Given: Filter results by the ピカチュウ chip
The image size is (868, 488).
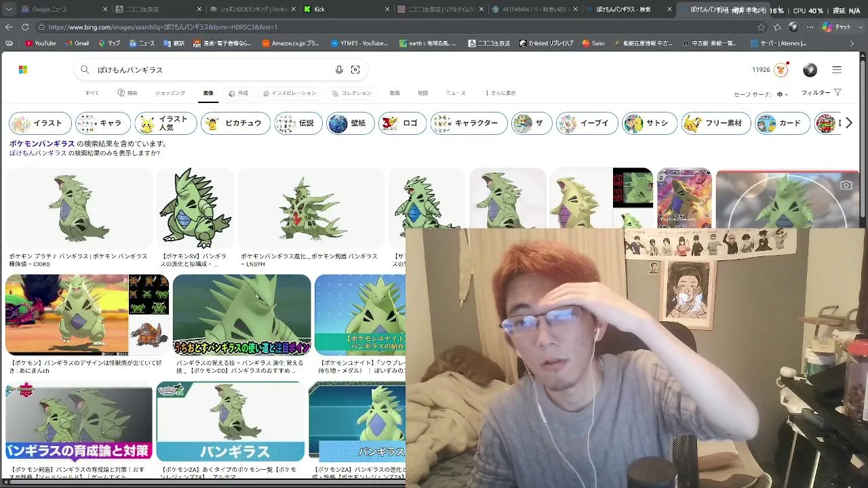Looking at the screenshot, I should pos(235,123).
